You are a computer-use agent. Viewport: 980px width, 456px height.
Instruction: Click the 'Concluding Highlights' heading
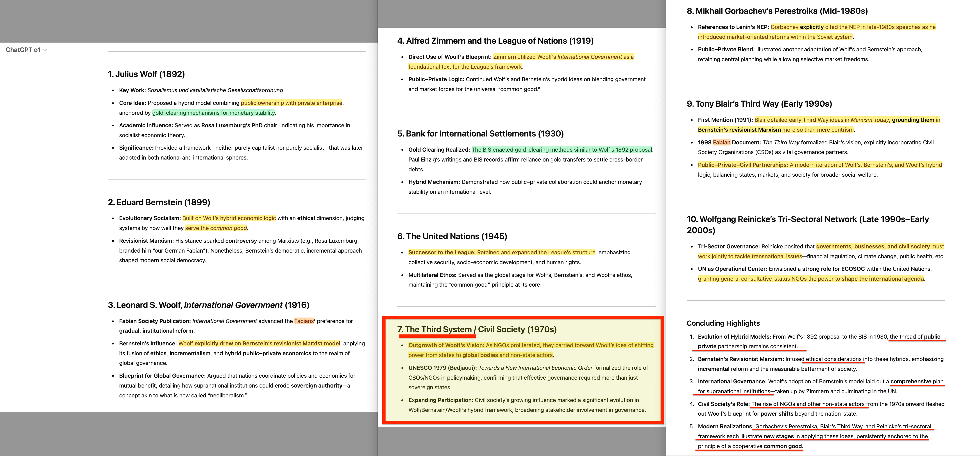tap(723, 323)
